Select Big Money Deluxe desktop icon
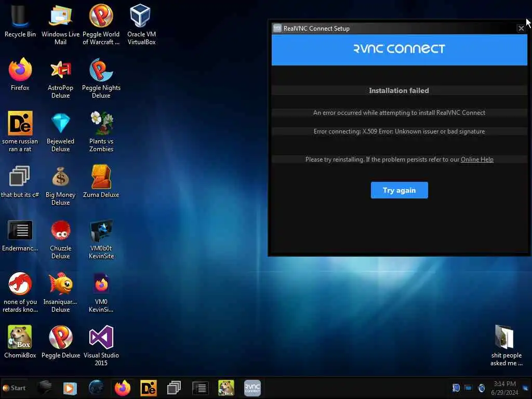The height and width of the screenshot is (399, 532). [x=60, y=185]
